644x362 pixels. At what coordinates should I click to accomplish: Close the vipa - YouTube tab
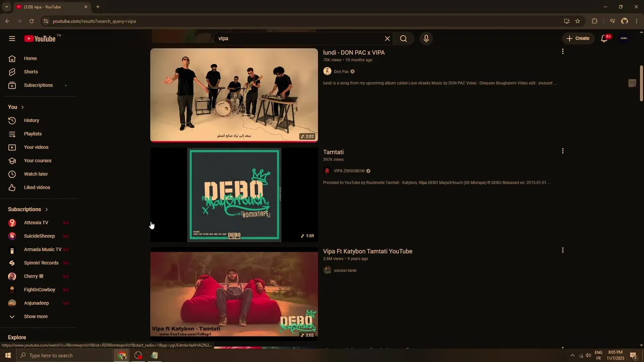click(86, 7)
